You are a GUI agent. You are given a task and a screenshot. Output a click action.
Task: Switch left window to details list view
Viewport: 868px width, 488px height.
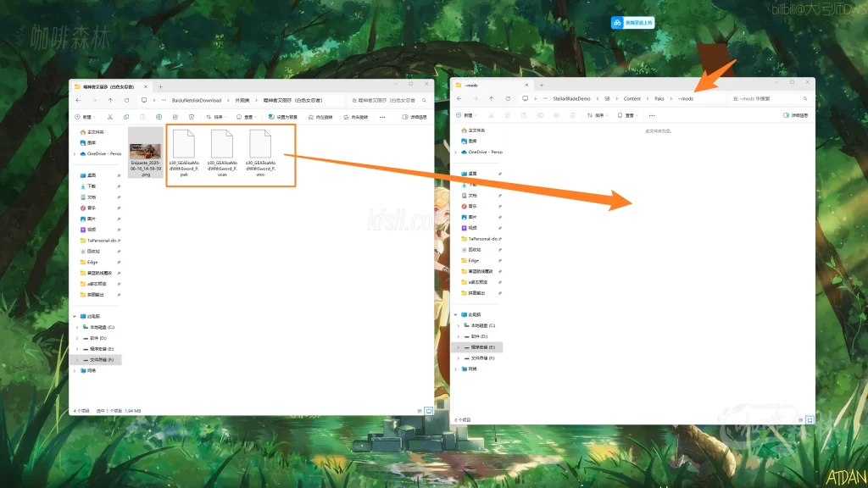pos(420,411)
